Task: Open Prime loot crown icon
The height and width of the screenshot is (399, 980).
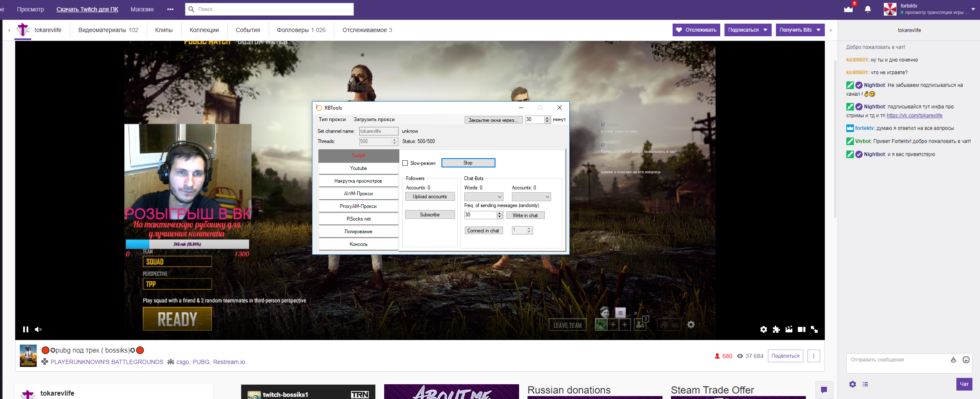Action: pyautogui.click(x=848, y=9)
